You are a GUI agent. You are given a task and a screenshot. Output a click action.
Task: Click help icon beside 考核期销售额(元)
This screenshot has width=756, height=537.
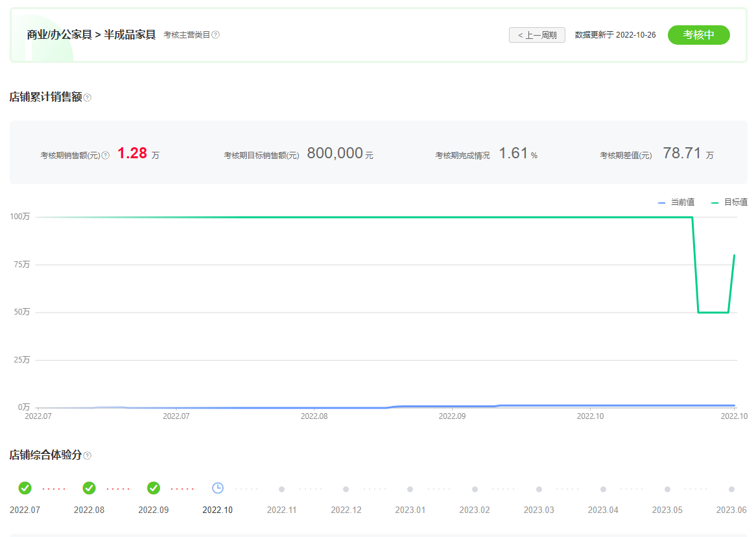coord(106,156)
